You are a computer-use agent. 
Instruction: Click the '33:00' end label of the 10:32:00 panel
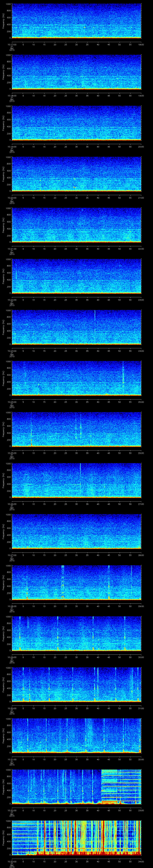141,810
